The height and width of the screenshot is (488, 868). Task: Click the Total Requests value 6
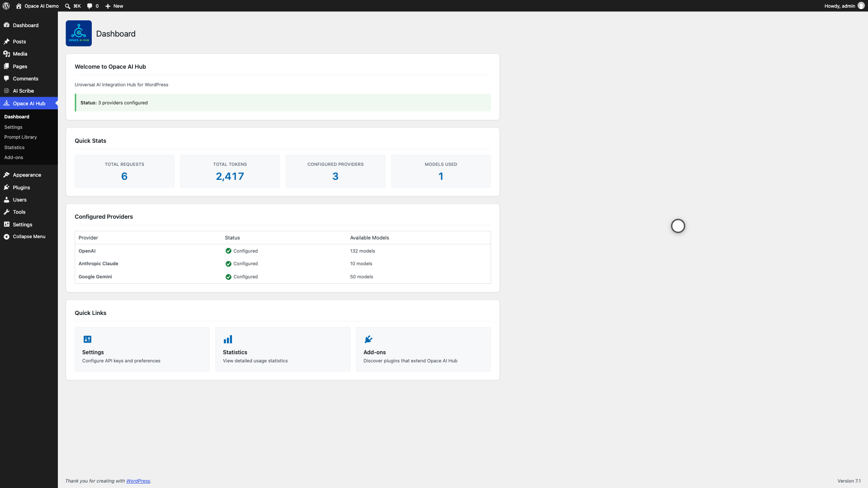(x=124, y=176)
